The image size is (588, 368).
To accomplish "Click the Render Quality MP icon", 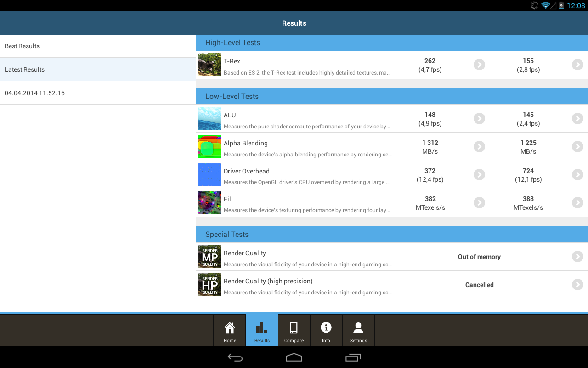I will coord(210,257).
